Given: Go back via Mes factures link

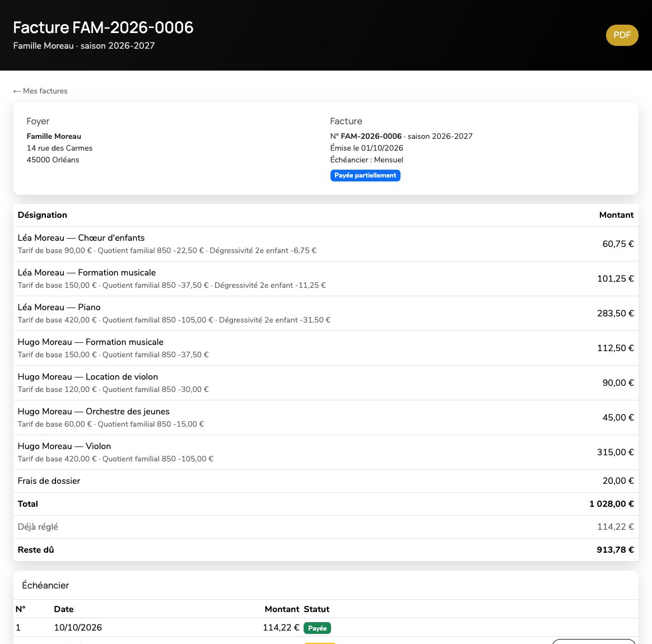Looking at the screenshot, I should click(x=40, y=91).
